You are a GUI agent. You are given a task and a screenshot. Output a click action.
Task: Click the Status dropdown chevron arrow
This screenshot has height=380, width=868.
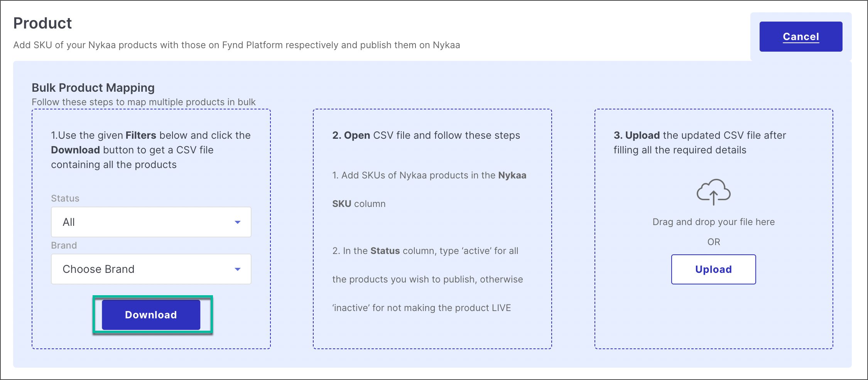238,222
